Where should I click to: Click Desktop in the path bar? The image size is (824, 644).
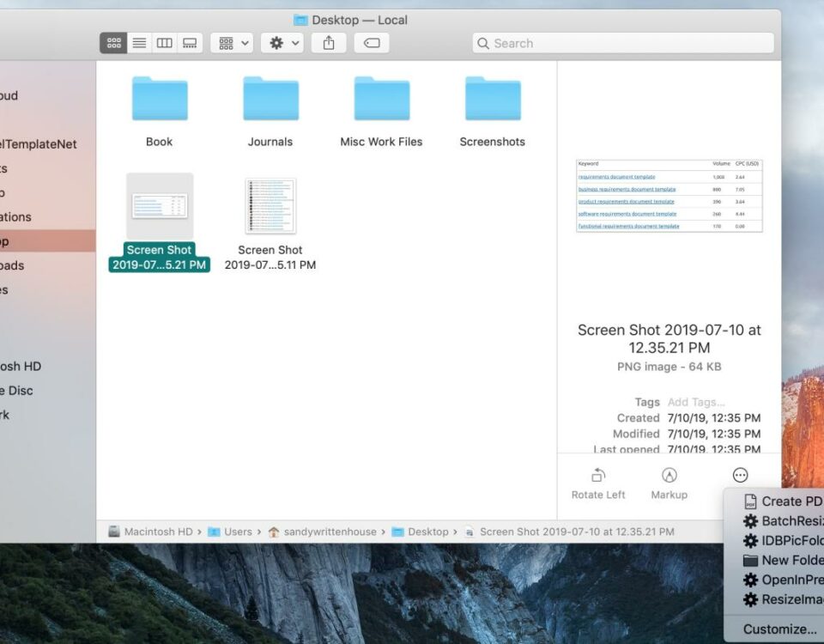421,532
